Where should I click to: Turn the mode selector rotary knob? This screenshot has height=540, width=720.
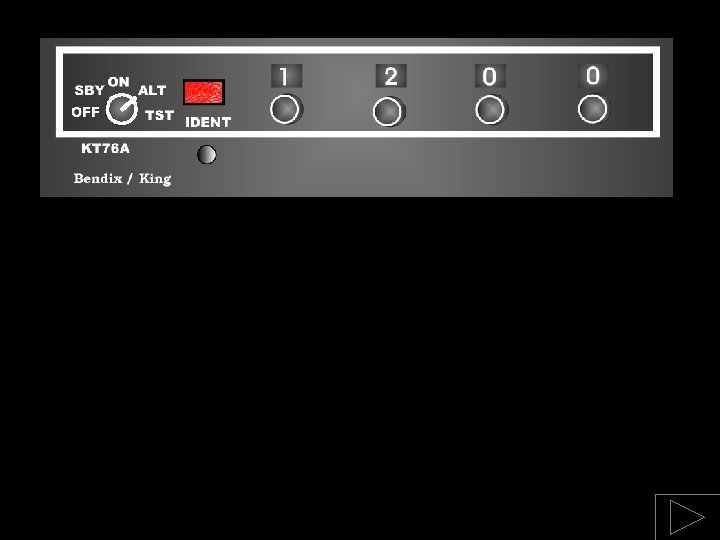122,109
